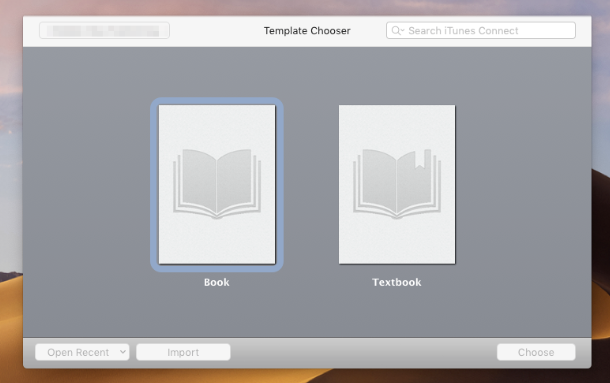Screen dimensions: 610x383
Task: Open the blurred account popup in the title bar
Action: click(x=104, y=30)
